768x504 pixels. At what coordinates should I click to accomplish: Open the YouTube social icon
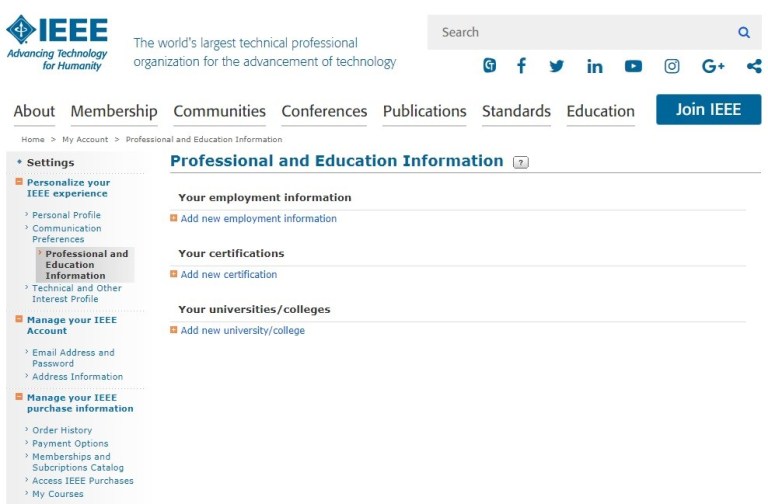pos(633,66)
